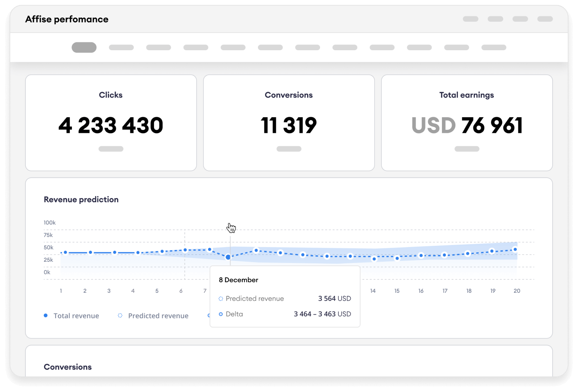578x392 pixels.
Task: Select the highlighted 8 December data point
Action: coord(228,257)
